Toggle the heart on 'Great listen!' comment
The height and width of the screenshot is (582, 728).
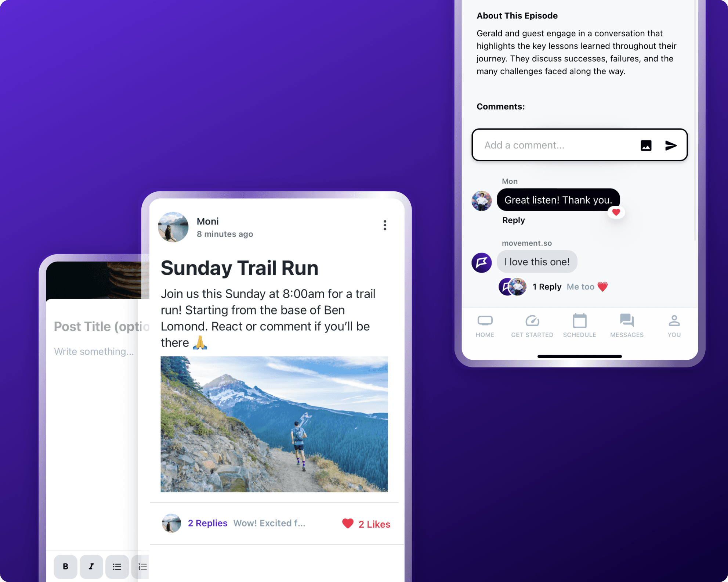pos(616,212)
